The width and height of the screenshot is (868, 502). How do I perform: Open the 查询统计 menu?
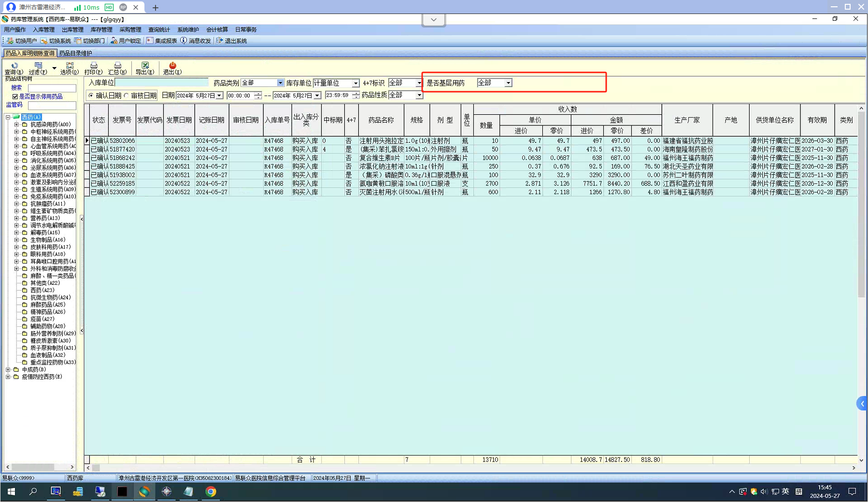click(x=159, y=30)
